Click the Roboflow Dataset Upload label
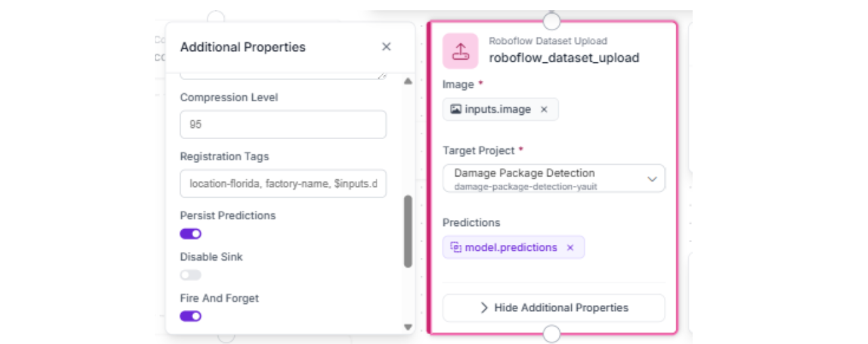 point(548,41)
